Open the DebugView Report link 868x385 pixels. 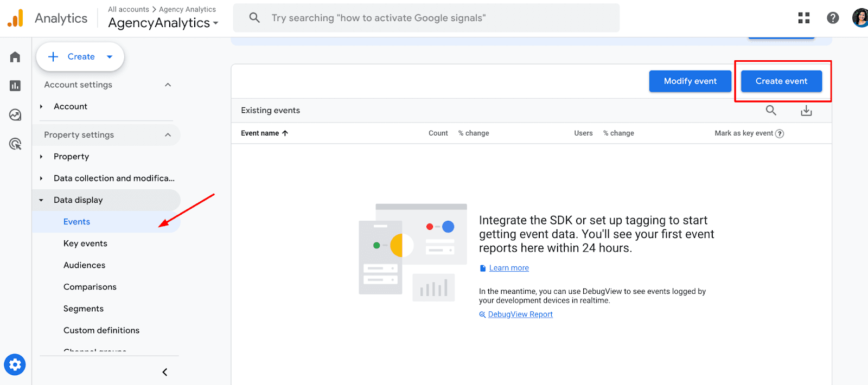coord(520,315)
